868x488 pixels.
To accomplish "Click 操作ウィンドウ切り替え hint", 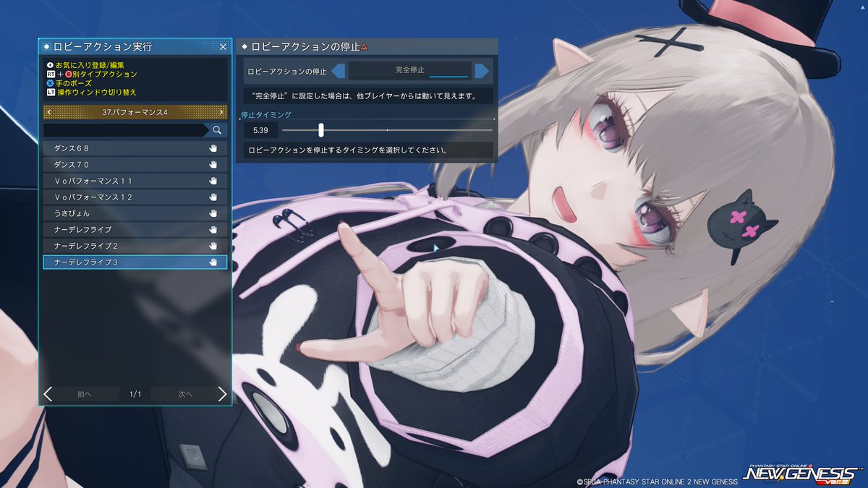I will click(96, 93).
